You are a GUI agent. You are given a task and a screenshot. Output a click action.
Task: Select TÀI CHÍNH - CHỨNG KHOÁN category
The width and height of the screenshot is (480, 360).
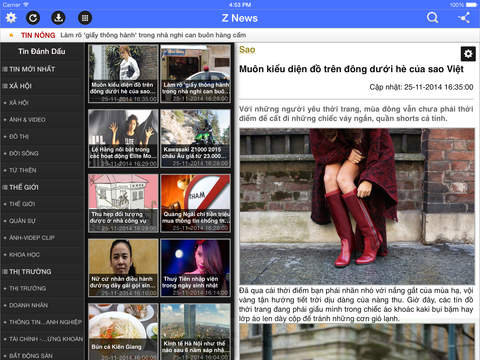42,339
